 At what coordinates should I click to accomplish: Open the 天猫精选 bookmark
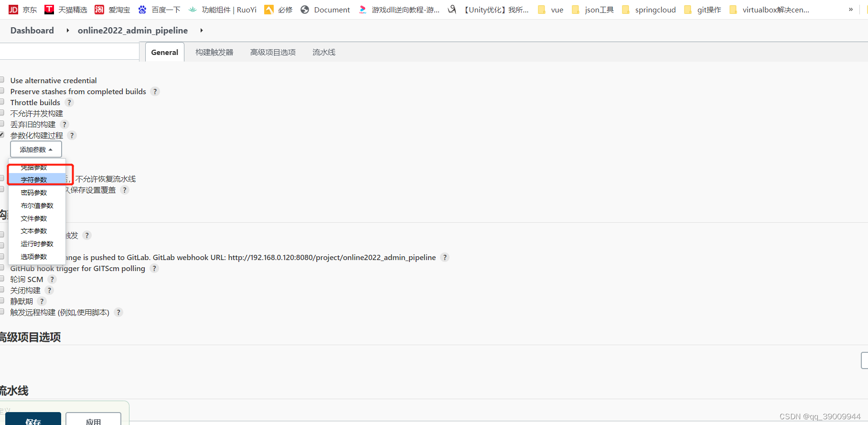click(66, 10)
